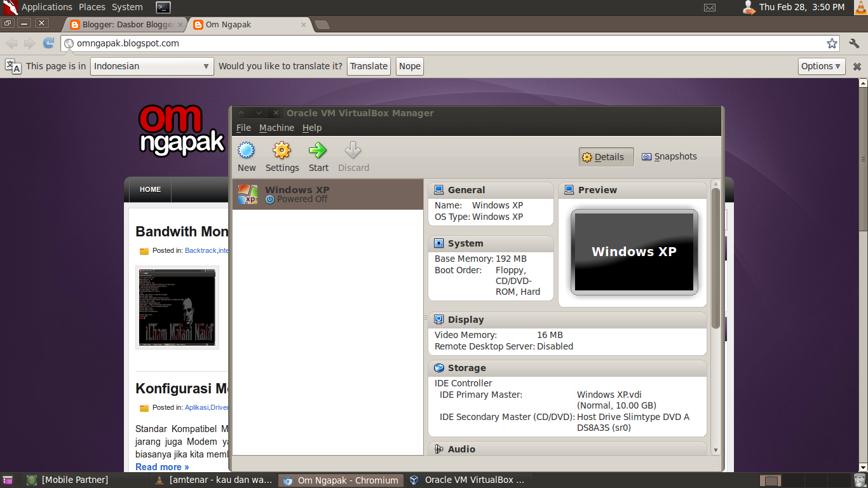Click the Windows XP preview thumbnail
Viewport: 868px width, 488px height.
(634, 252)
